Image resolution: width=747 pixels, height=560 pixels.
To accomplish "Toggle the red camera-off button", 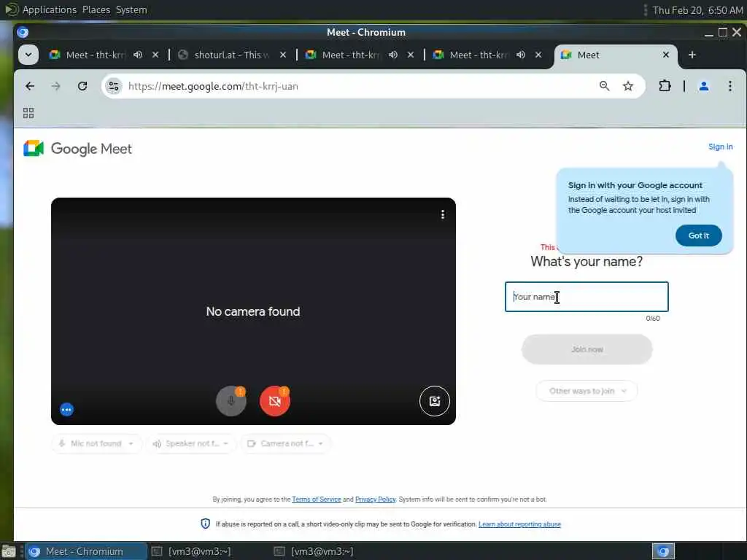I will [275, 401].
